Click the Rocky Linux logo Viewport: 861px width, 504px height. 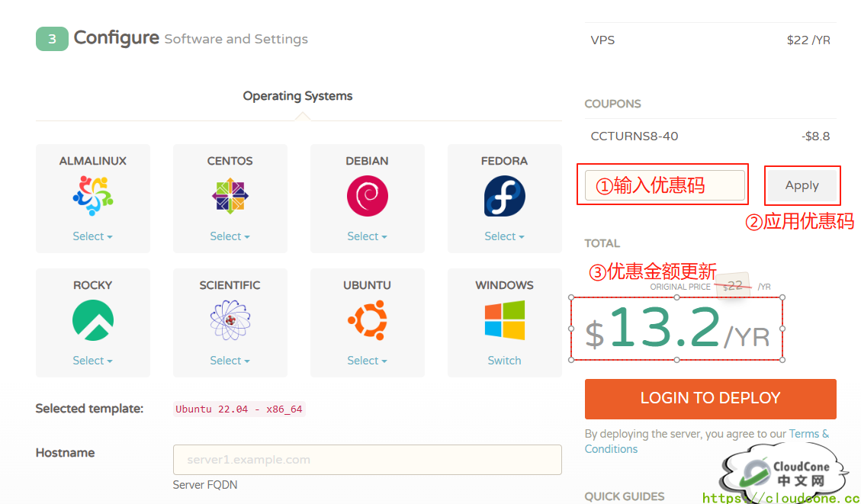pos(93,320)
